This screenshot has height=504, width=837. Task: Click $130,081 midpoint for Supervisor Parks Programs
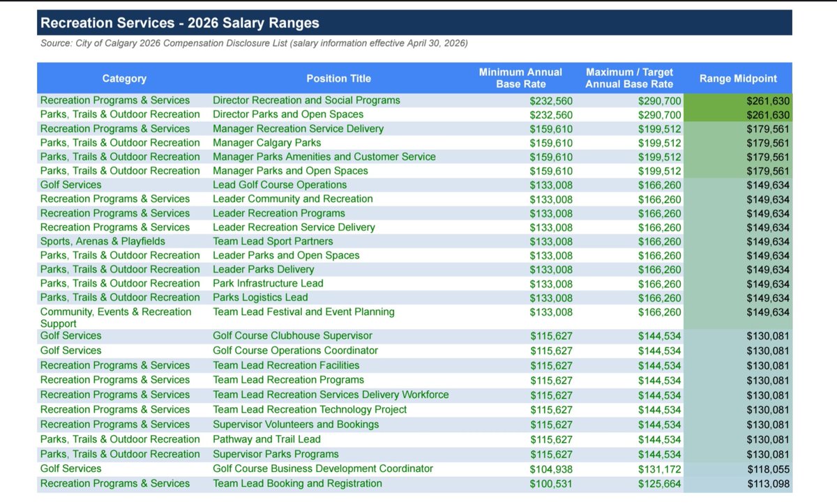768,454
